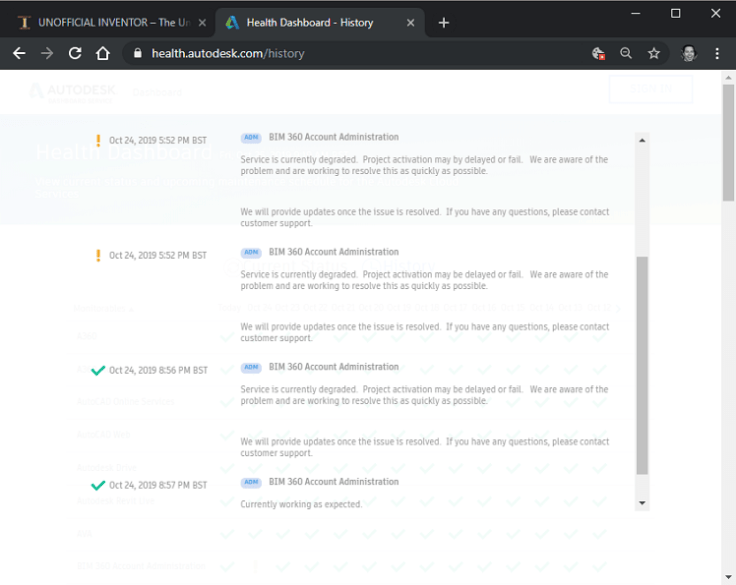Open the Chrome profile avatar
This screenshot has width=736, height=585.
(689, 54)
